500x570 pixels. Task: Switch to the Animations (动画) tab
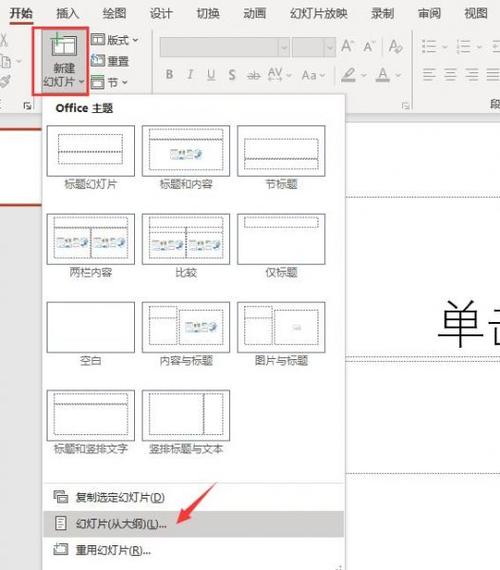pos(255,13)
